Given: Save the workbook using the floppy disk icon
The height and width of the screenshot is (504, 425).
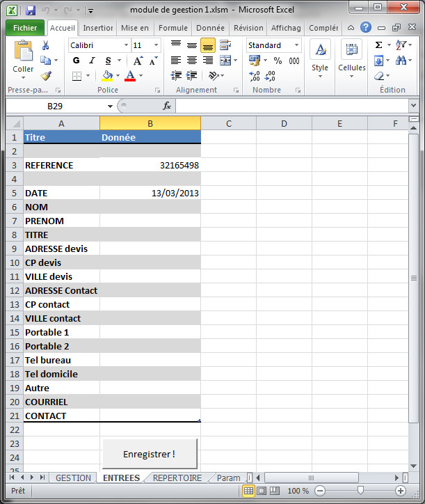Looking at the screenshot, I should (x=31, y=10).
